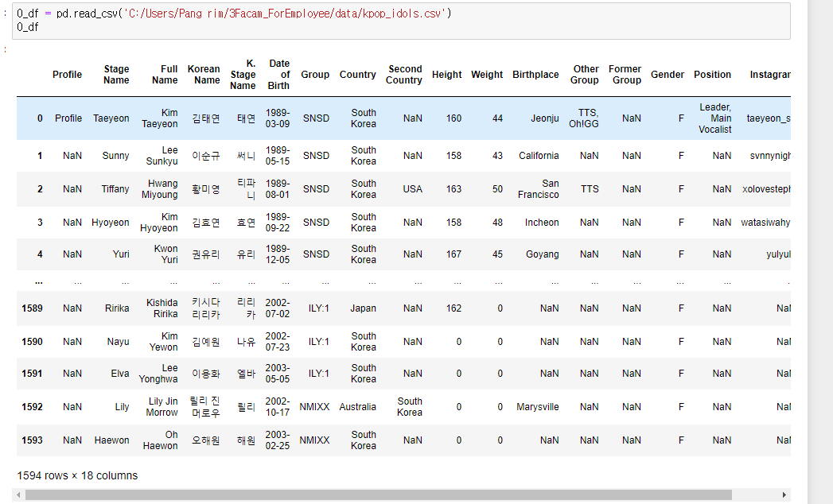Image resolution: width=833 pixels, height=504 pixels.
Task: Click the 'Full Name' column header
Action: tap(165, 75)
